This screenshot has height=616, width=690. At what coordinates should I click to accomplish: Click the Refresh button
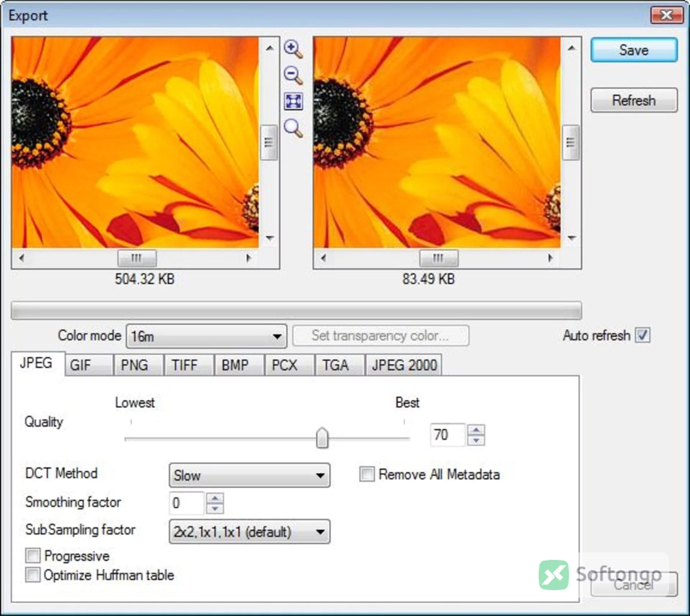click(634, 100)
